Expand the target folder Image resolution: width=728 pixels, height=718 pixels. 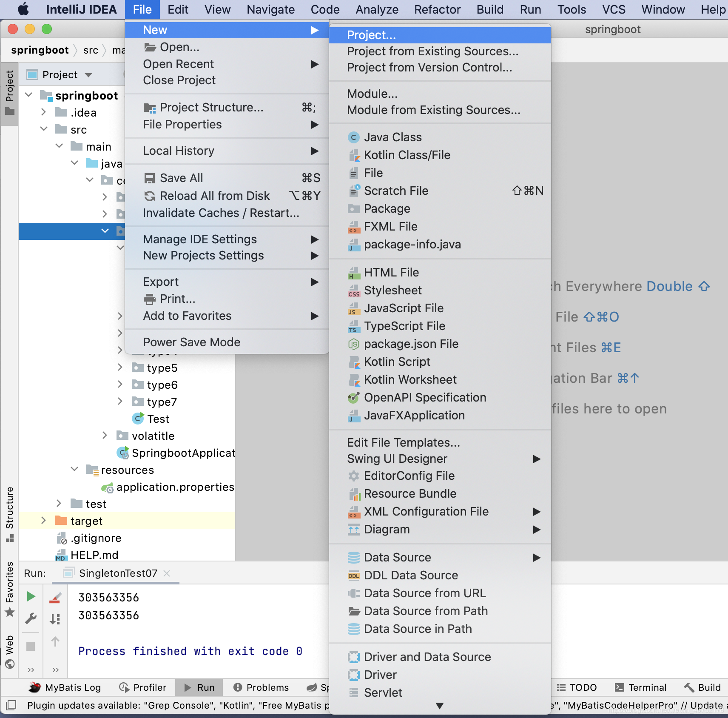point(43,520)
